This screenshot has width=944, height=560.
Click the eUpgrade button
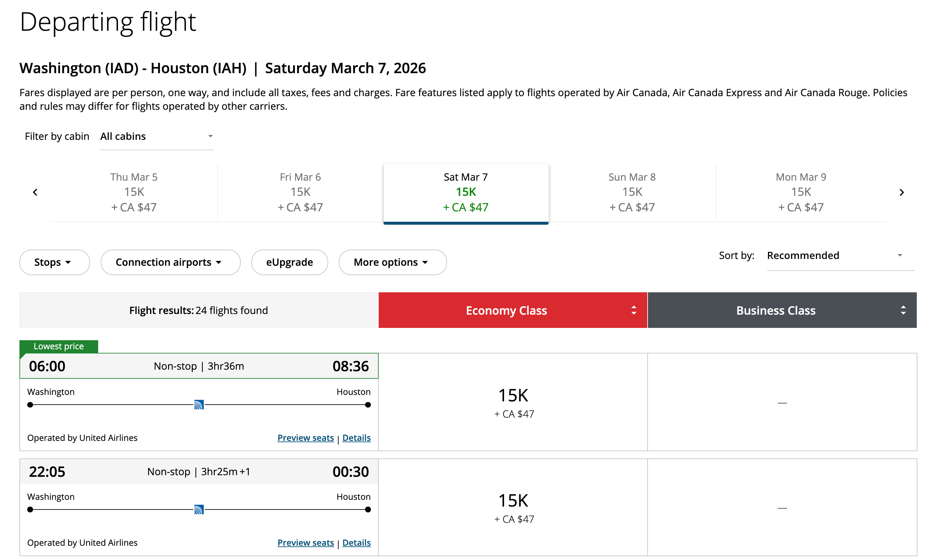click(289, 262)
